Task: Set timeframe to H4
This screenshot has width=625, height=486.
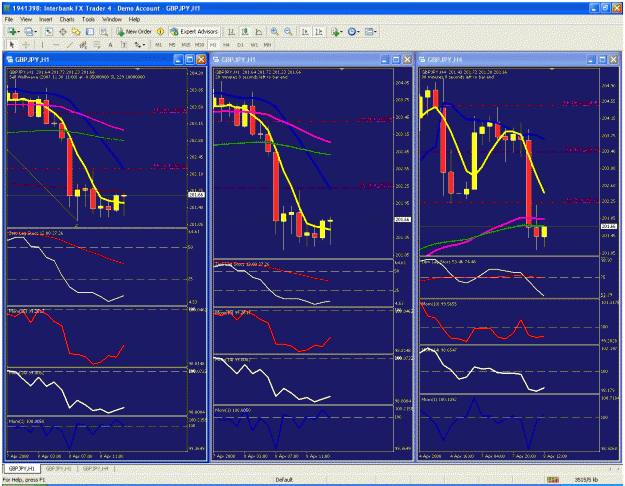Action: [x=226, y=45]
